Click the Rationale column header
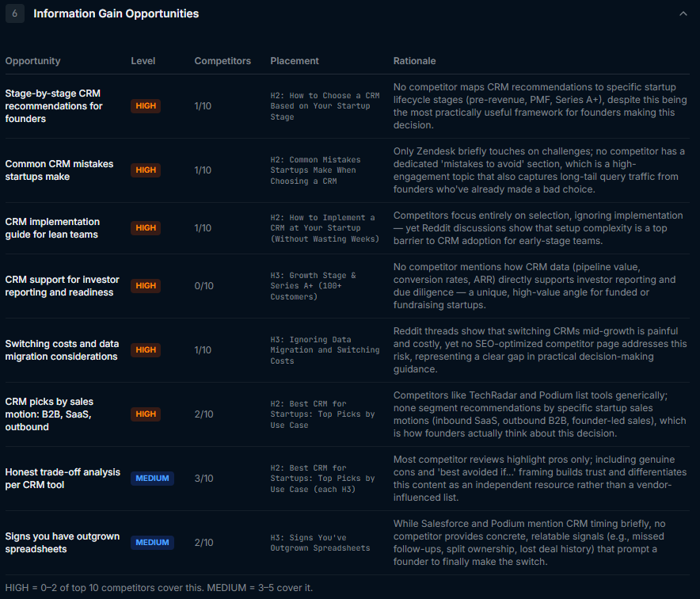This screenshot has width=700, height=599. (x=414, y=61)
